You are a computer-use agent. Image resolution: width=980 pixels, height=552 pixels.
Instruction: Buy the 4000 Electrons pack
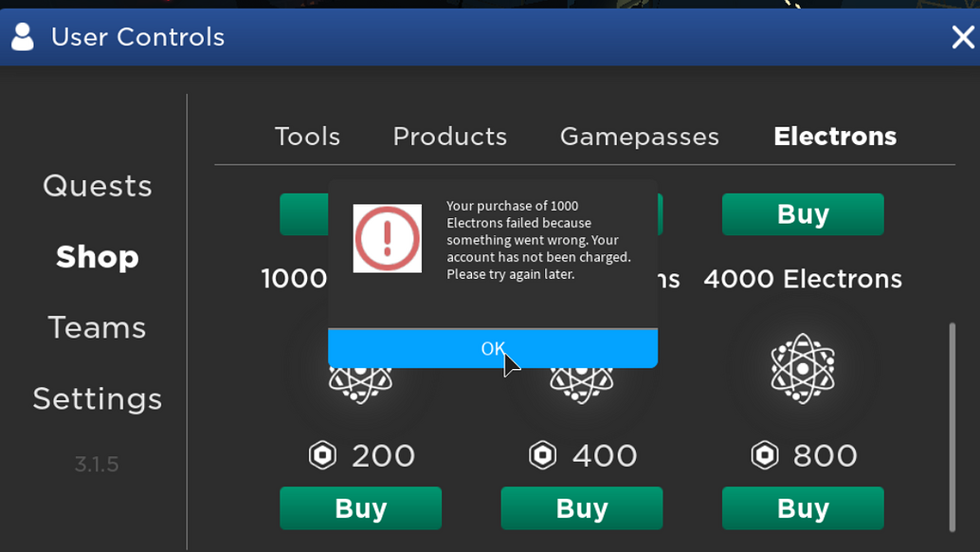tap(803, 214)
